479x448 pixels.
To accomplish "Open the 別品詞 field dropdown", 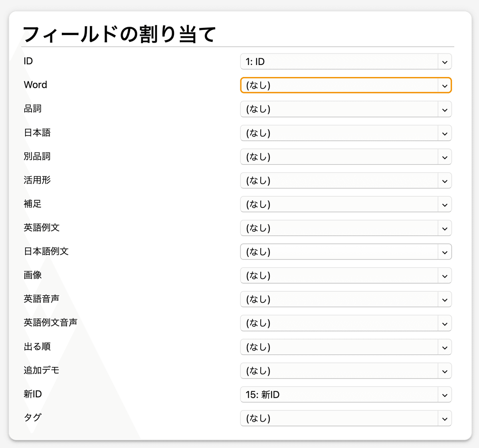I will click(346, 157).
